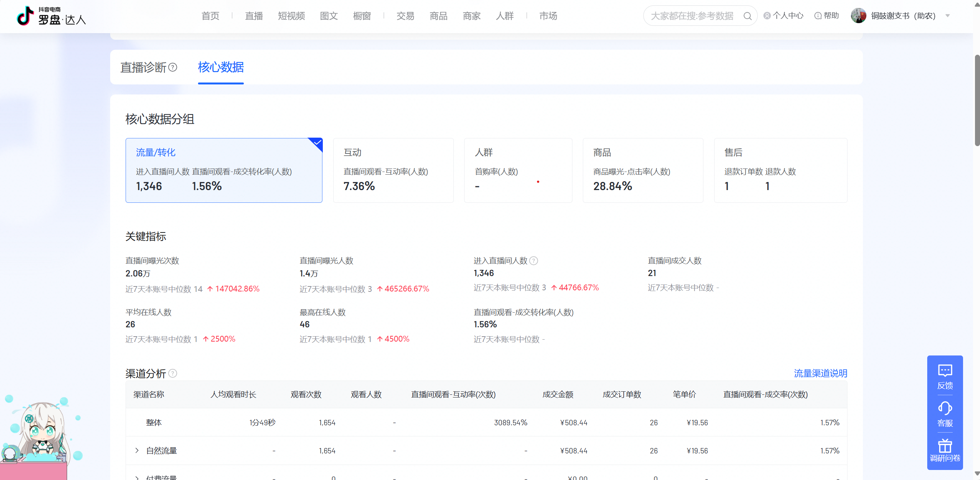Click help icon beside 直播诊断
Screen dimensions: 980x480
173,67
